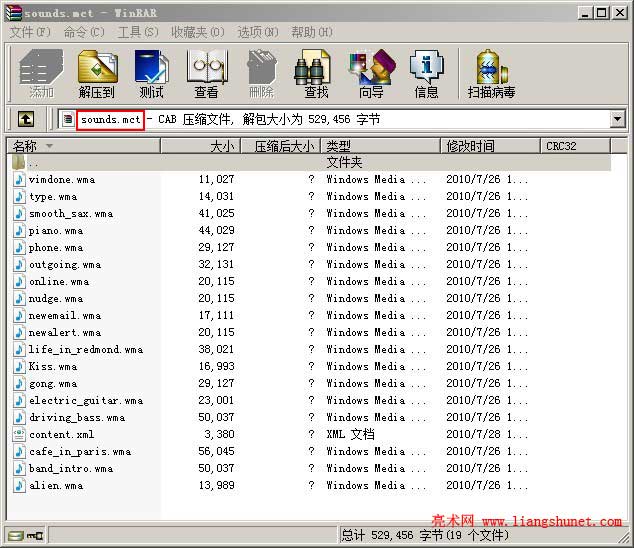Select file life_in_redmond.wma

86,349
